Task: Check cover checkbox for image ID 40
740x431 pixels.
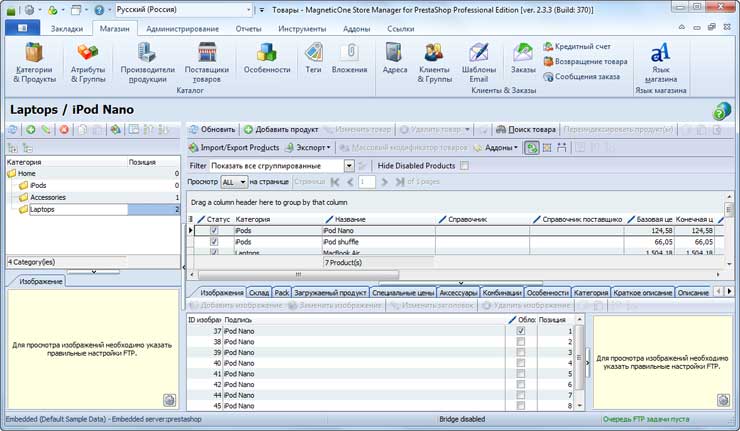Action: click(x=521, y=363)
